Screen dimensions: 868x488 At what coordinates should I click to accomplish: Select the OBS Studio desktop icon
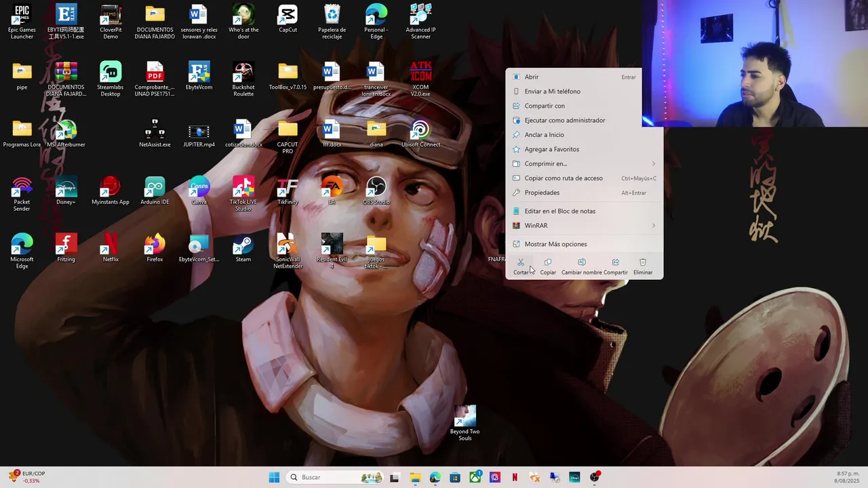click(376, 191)
